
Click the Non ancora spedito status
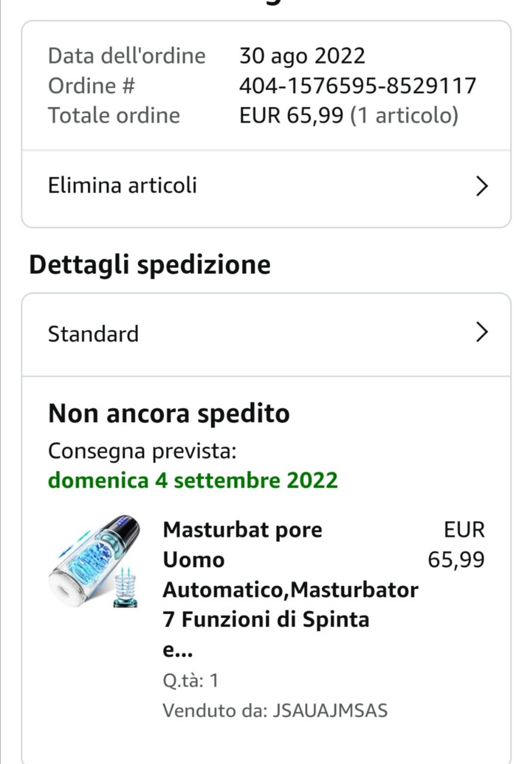coord(169,413)
